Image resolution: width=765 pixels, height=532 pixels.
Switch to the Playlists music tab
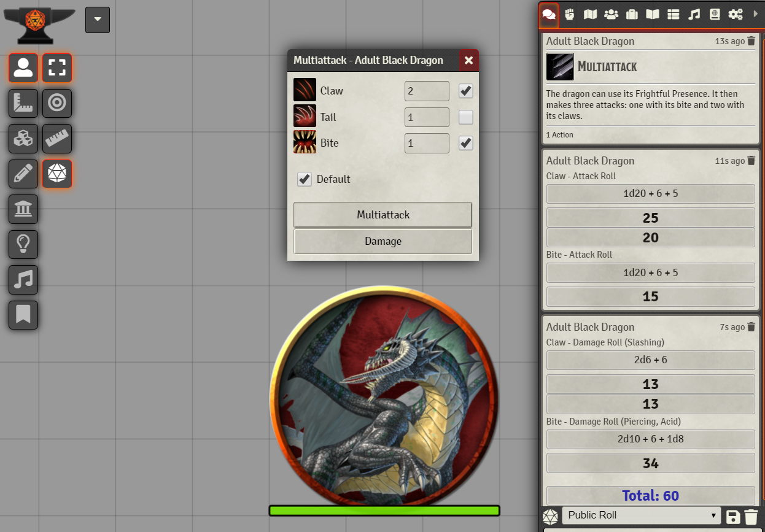[694, 14]
